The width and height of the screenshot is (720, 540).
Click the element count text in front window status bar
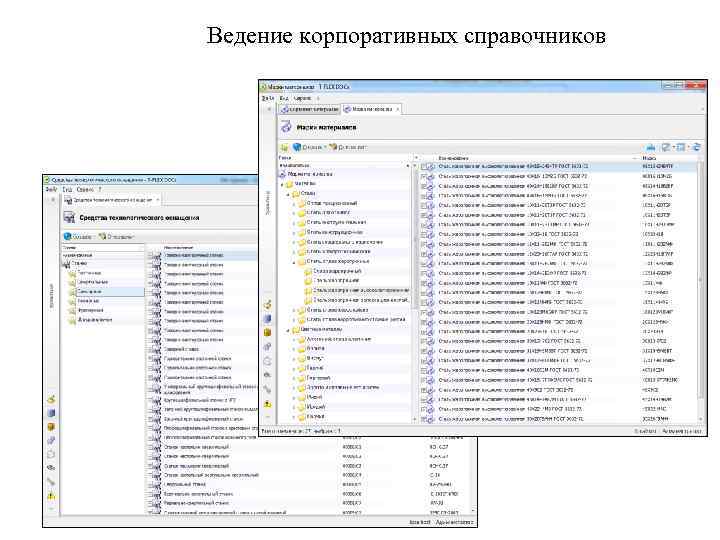pos(301,431)
